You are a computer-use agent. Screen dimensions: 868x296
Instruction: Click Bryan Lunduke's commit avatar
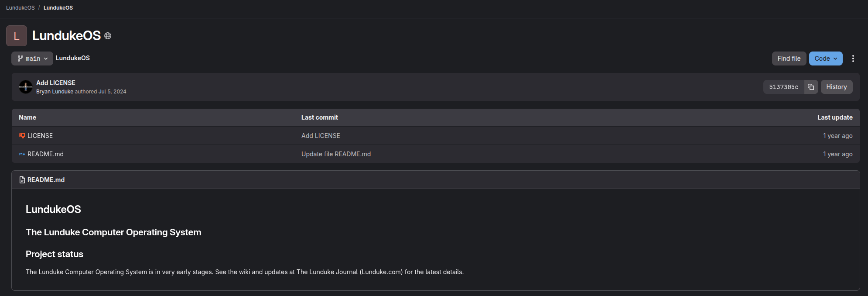26,87
